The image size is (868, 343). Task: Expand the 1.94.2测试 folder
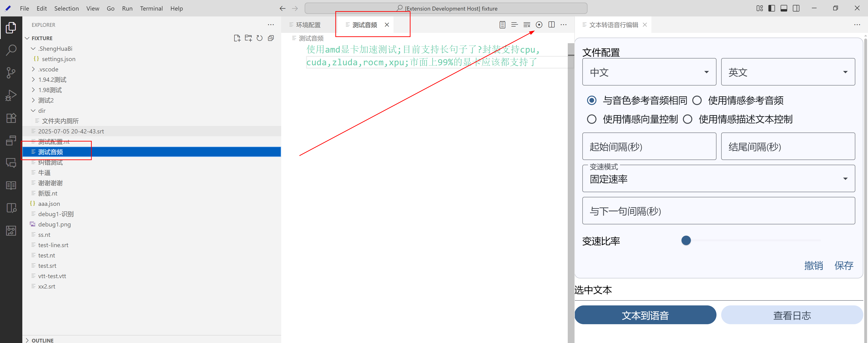point(52,79)
